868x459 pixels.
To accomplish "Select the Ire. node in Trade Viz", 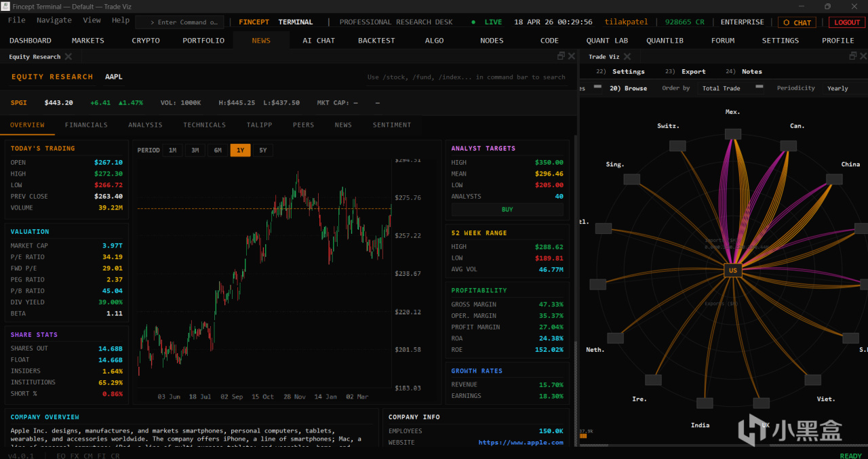I will (x=654, y=380).
